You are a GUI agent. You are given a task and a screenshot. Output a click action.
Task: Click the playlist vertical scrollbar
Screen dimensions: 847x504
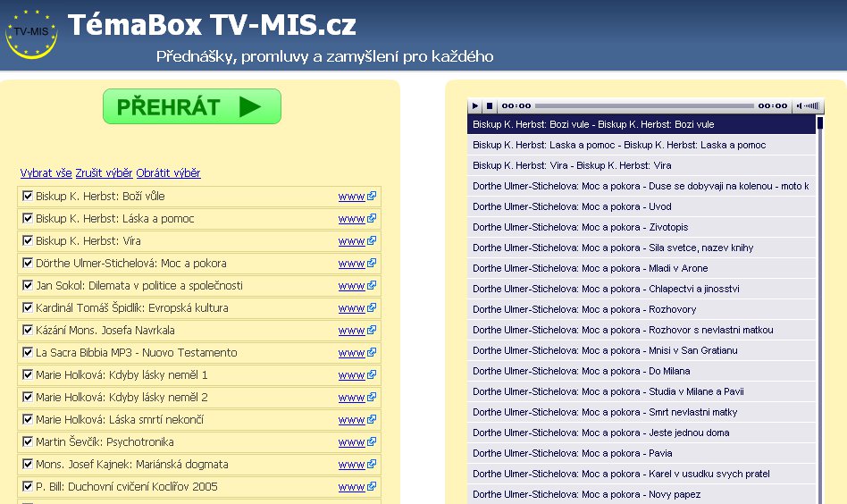tap(820, 309)
